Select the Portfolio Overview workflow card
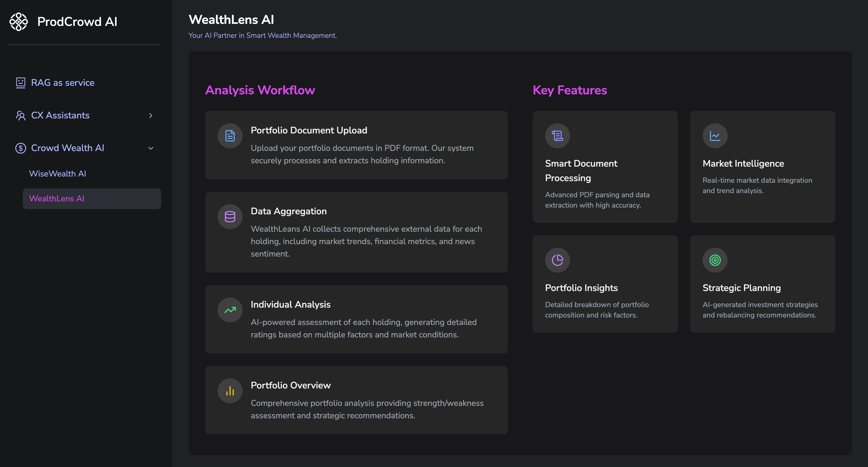The width and height of the screenshot is (868, 467). (x=357, y=400)
